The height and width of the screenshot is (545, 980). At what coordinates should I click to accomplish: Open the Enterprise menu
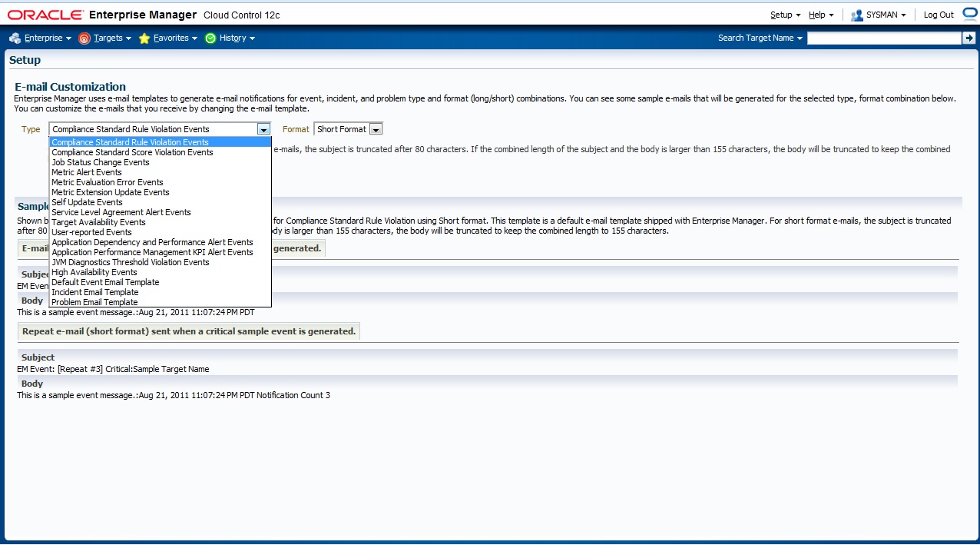point(47,38)
